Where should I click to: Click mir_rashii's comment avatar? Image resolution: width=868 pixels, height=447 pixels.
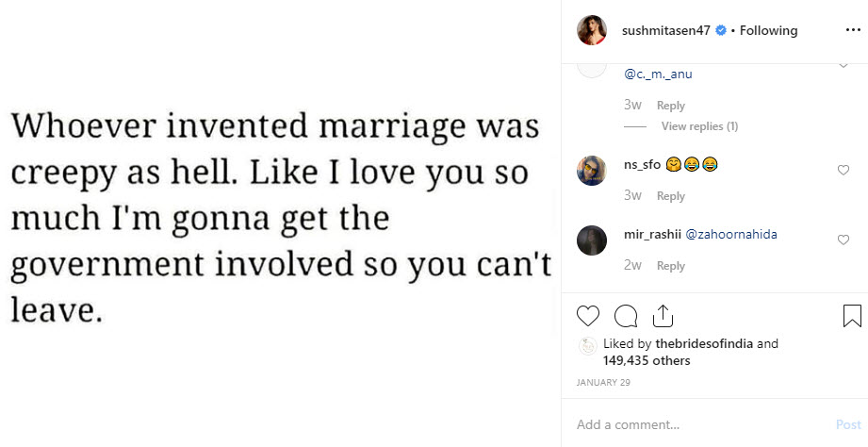coord(592,240)
